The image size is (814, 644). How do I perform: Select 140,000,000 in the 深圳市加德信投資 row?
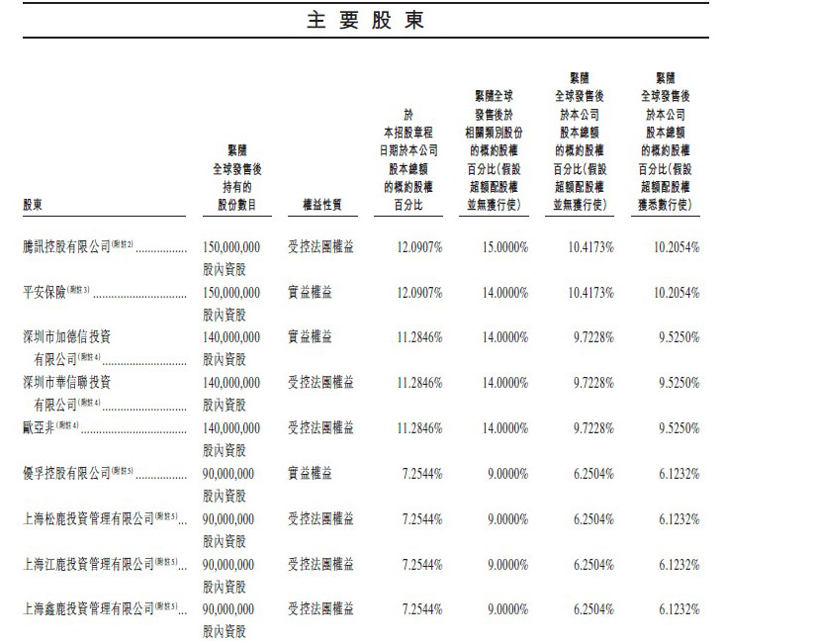click(231, 337)
